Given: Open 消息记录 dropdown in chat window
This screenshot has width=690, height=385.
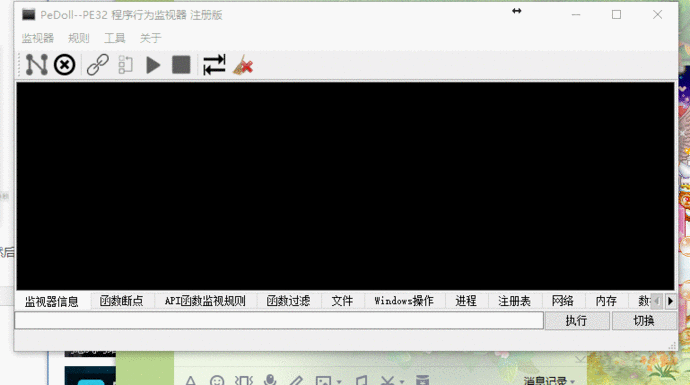Looking at the screenshot, I should pyautogui.click(x=549, y=381).
